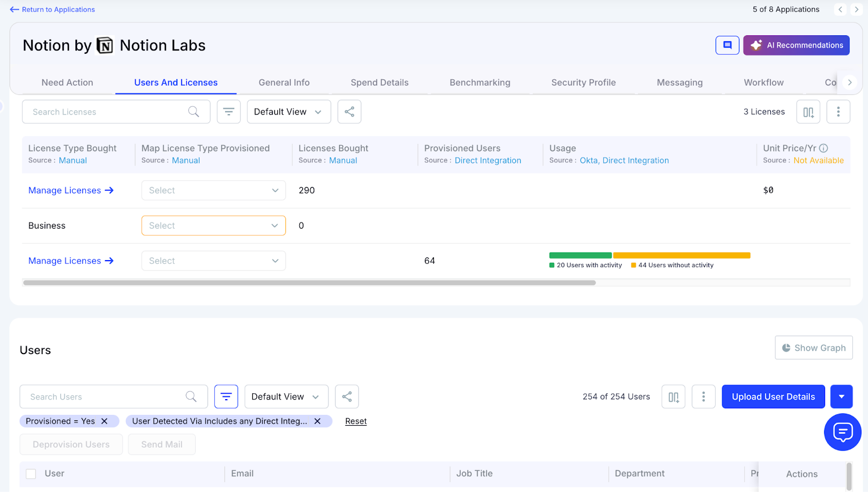
Task: Click Okta, Direct Integration usage source
Action: 624,160
